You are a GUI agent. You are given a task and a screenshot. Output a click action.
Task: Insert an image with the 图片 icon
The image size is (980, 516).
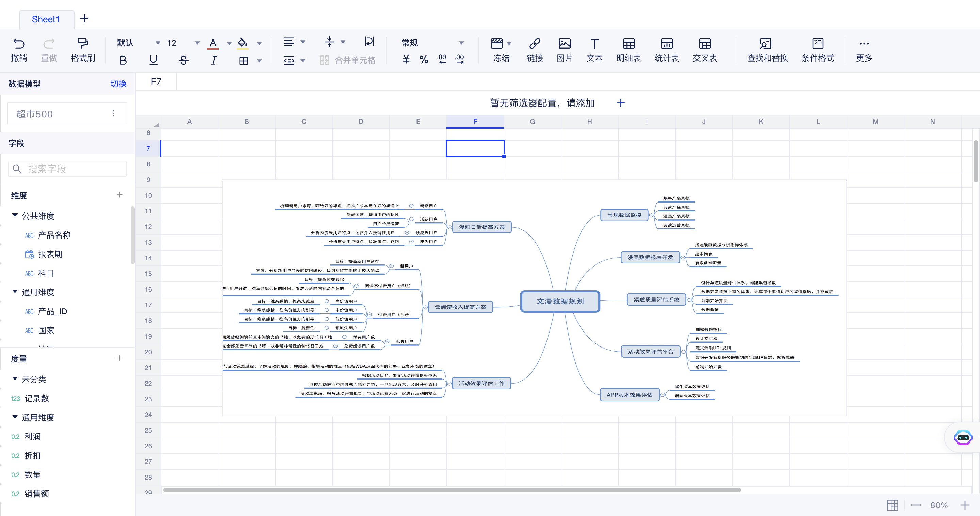[564, 44]
